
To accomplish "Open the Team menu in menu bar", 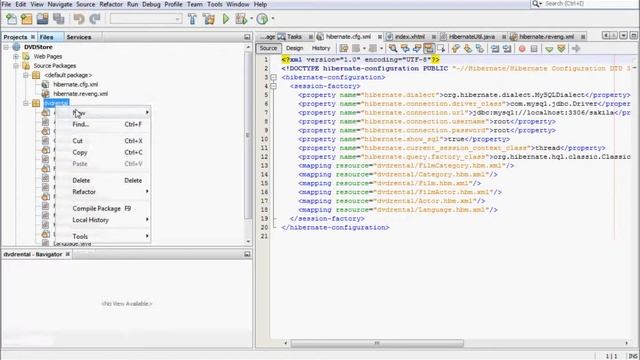I will click(x=195, y=4).
